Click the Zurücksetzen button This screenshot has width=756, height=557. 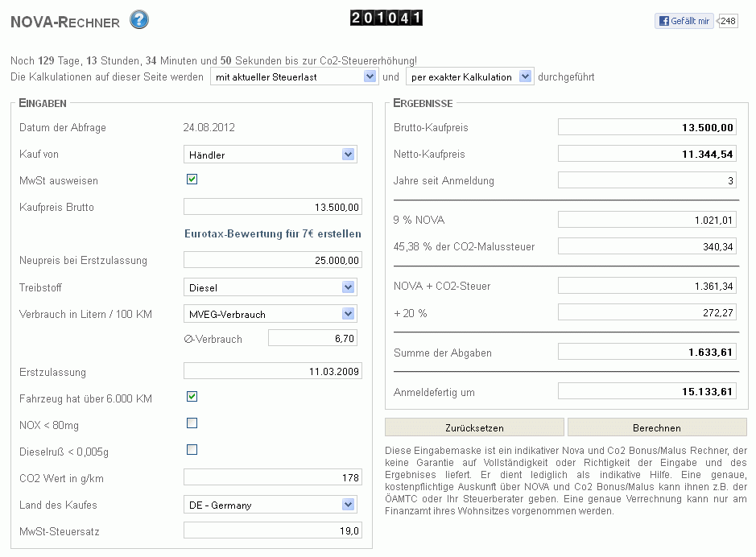tap(474, 427)
